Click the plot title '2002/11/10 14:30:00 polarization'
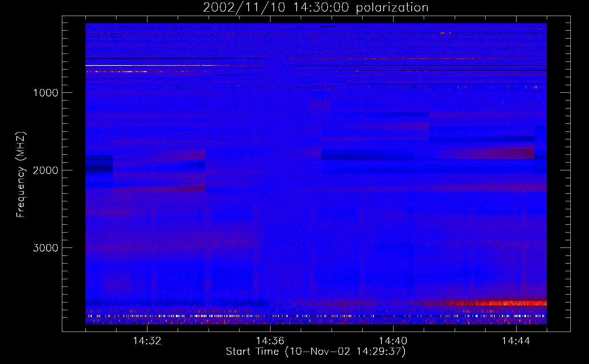The width and height of the screenshot is (589, 364). [316, 8]
